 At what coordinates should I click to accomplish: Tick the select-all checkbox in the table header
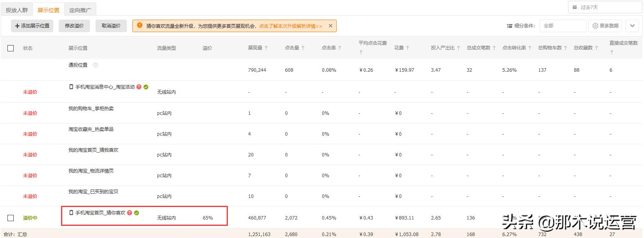click(11, 48)
